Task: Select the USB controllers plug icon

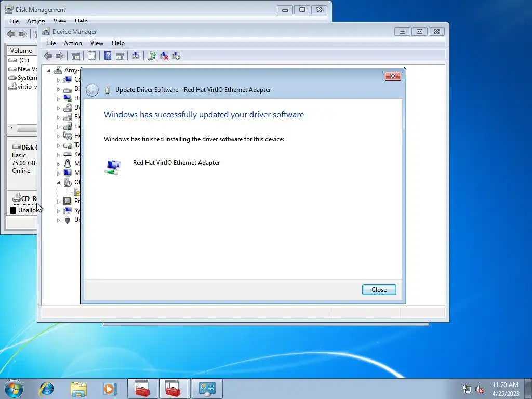Action: 68,220
